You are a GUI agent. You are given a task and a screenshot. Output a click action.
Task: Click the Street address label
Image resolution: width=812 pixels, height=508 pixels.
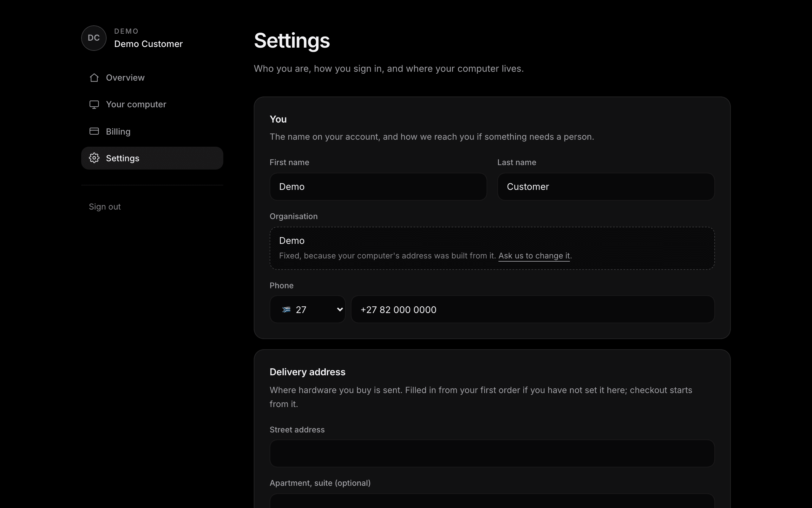pos(297,430)
